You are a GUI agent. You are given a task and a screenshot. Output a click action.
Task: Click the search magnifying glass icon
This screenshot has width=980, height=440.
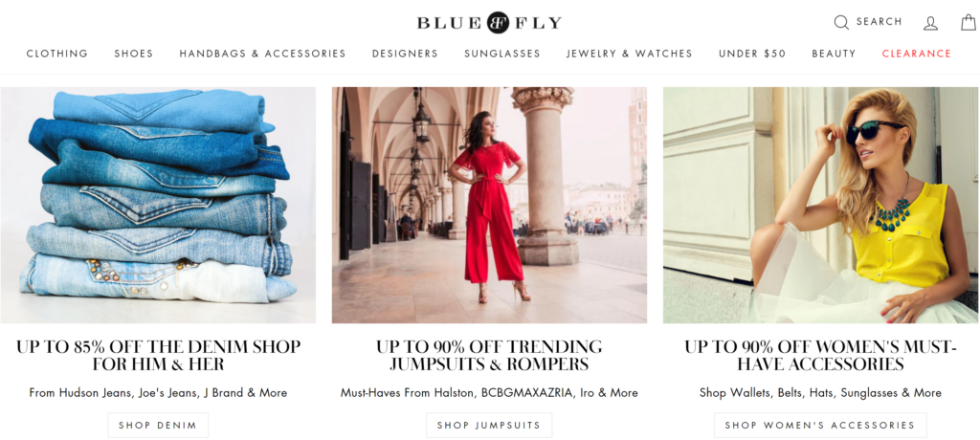tap(841, 23)
